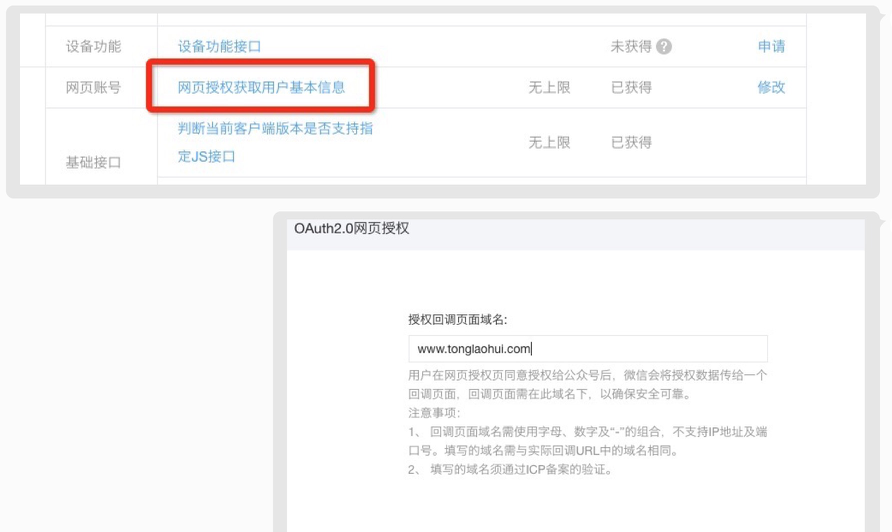Click the note about ICP备案 verification
The image size is (892, 532).
click(515, 469)
